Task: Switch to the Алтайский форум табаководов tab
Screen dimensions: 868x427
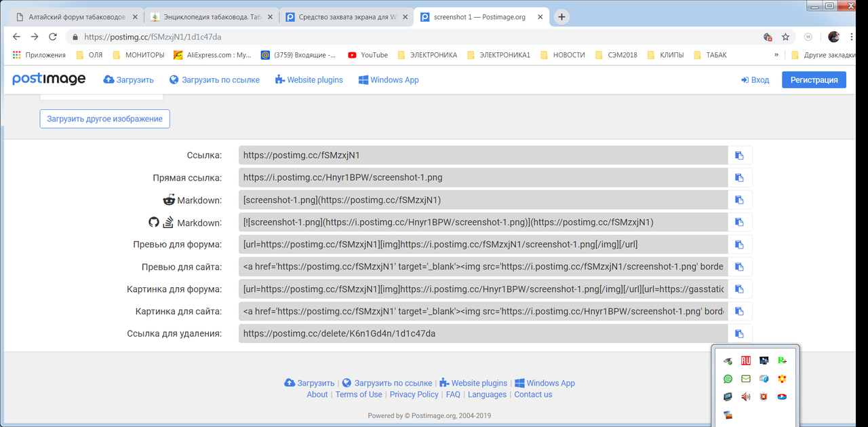Action: pos(76,17)
